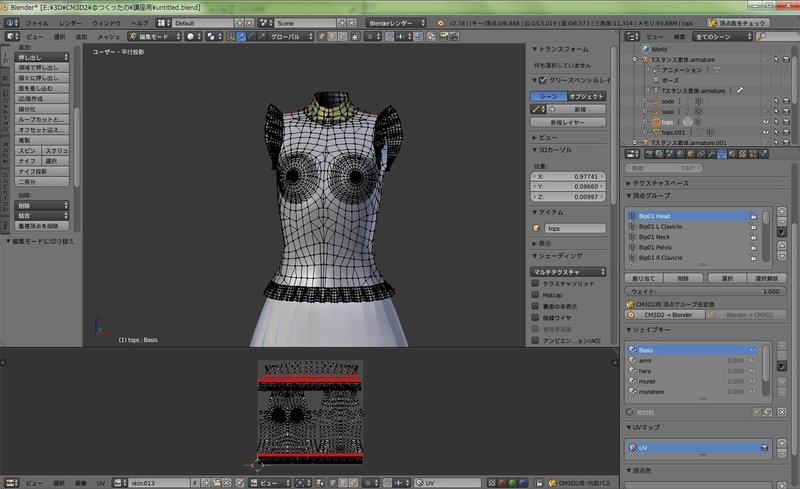Toggle visibility eye for tops.001 in outliner

(x=766, y=132)
